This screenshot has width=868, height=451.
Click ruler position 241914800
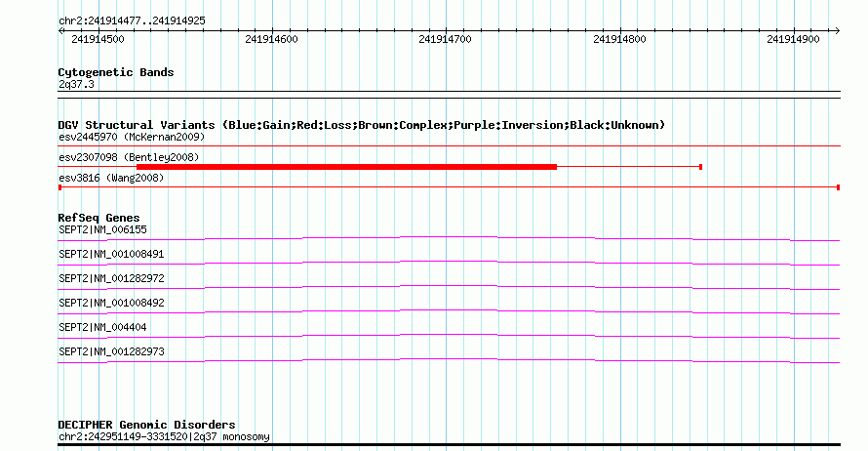(619, 39)
